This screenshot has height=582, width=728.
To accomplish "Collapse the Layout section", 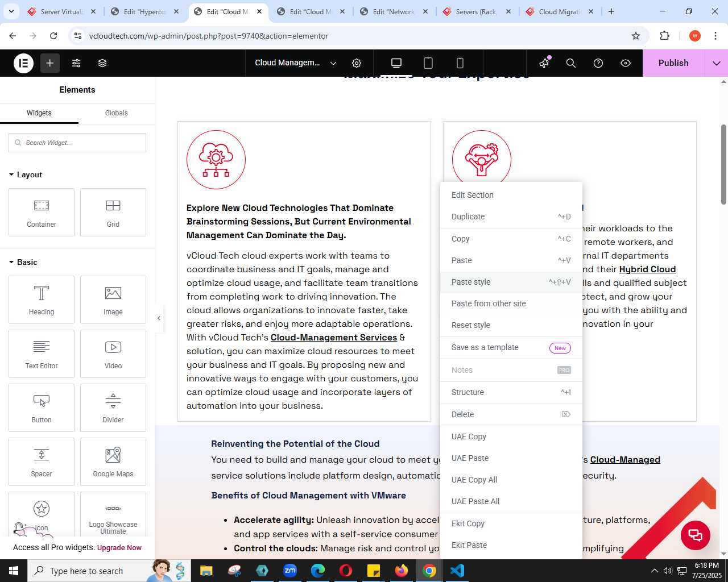I will [26, 174].
